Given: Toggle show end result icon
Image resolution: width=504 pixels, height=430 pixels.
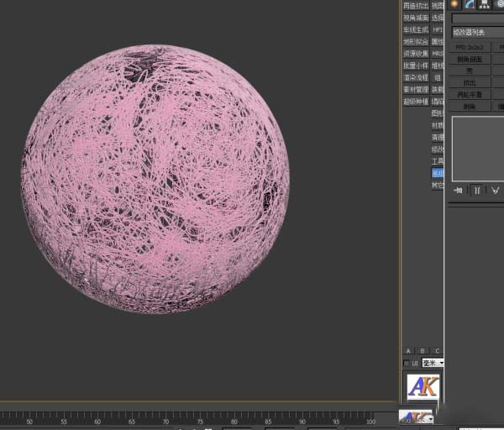Looking at the screenshot, I should [x=477, y=191].
